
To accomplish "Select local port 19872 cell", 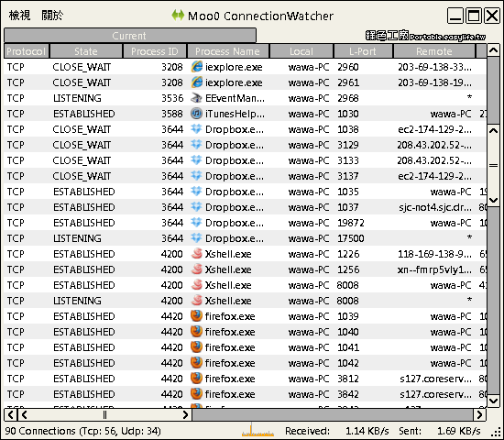I will click(x=350, y=223).
